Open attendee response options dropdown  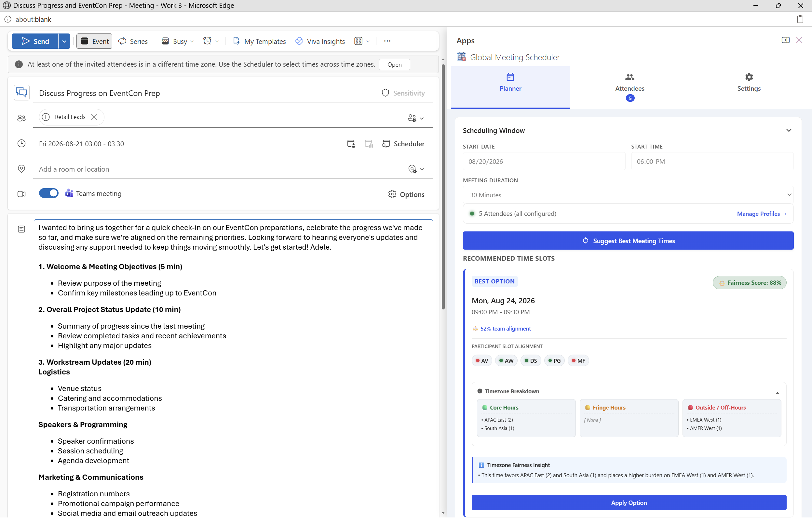point(415,118)
